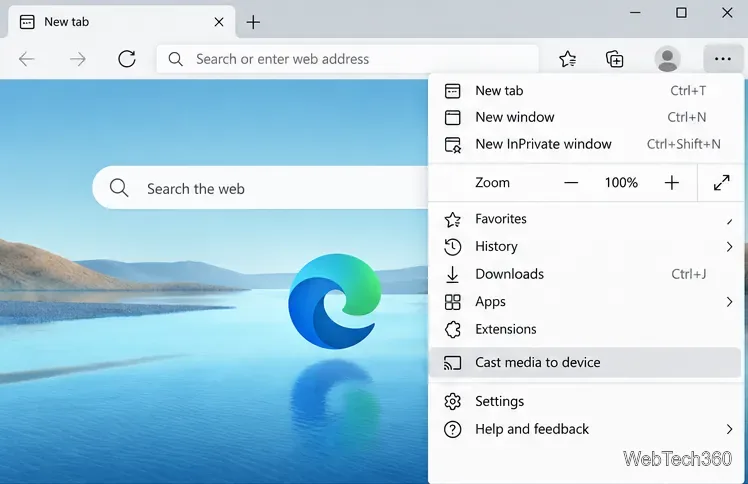This screenshot has height=484, width=748.
Task: Expand the Apps submenu chevron
Action: (729, 302)
